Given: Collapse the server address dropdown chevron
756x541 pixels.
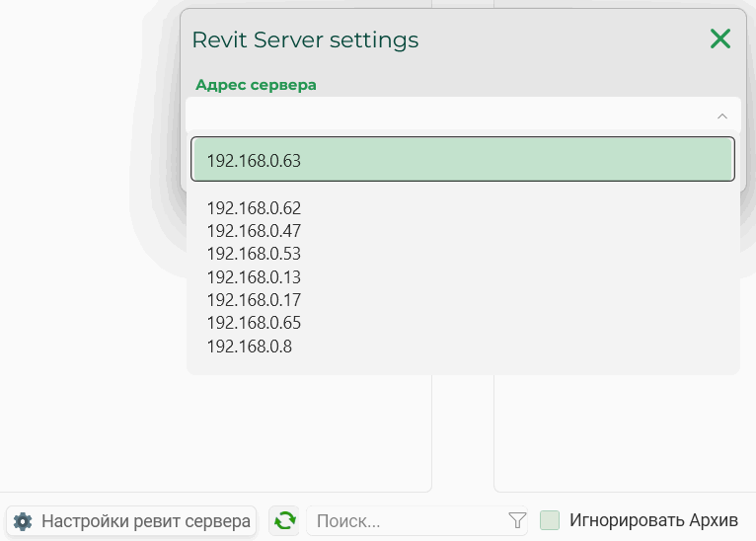Looking at the screenshot, I should pyautogui.click(x=722, y=116).
